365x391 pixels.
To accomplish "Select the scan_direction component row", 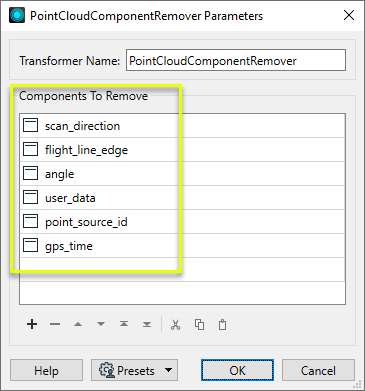I will coord(182,126).
